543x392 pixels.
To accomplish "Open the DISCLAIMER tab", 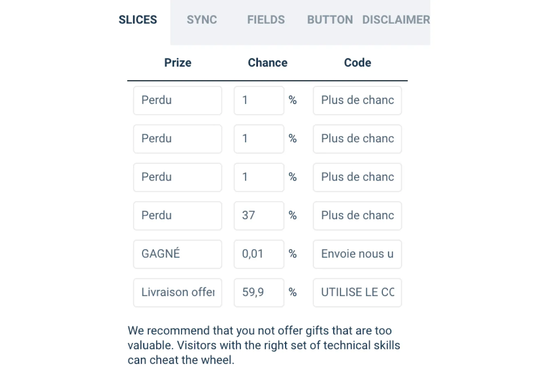I will click(396, 20).
